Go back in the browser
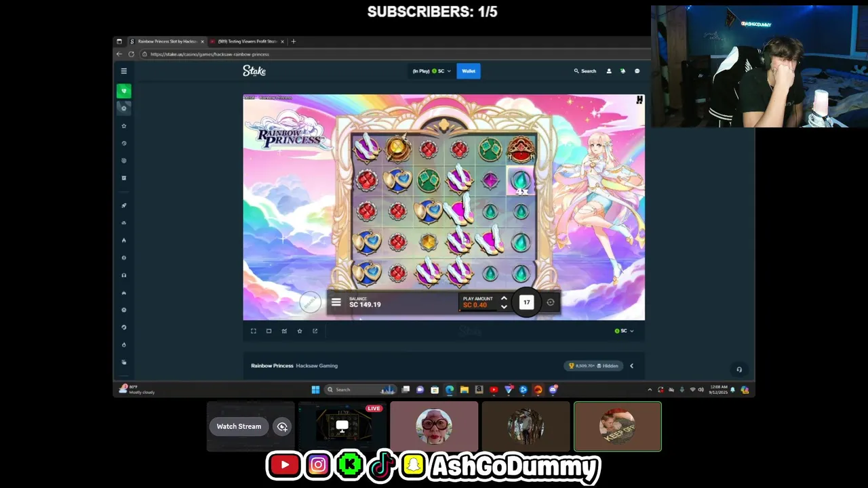 [120, 54]
